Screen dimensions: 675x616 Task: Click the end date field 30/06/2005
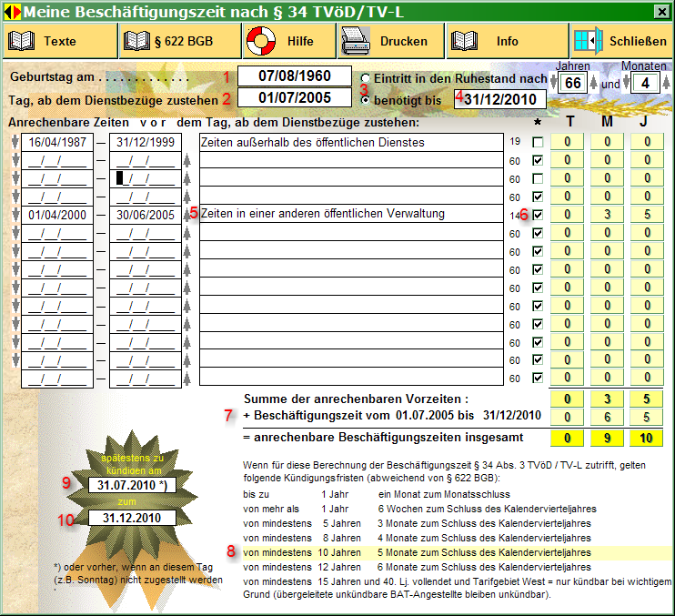click(x=146, y=215)
